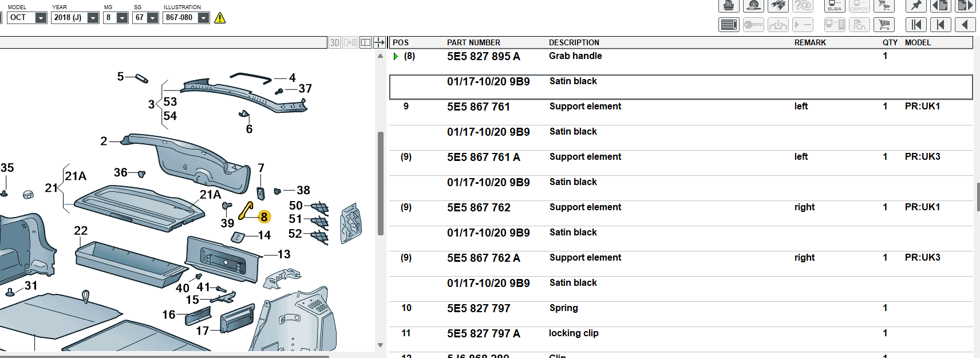The image size is (980, 358).
Task: Toggle the parts list view button
Action: 729,25
